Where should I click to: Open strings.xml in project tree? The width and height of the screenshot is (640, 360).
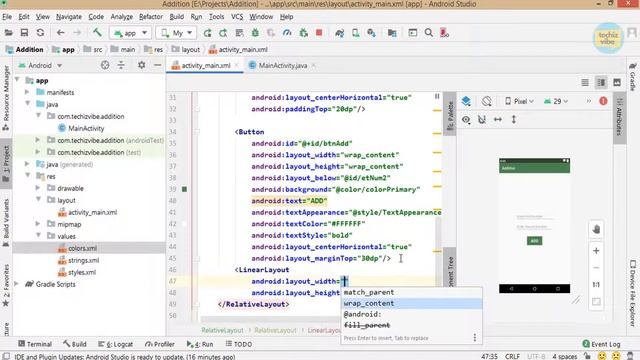tap(84, 260)
